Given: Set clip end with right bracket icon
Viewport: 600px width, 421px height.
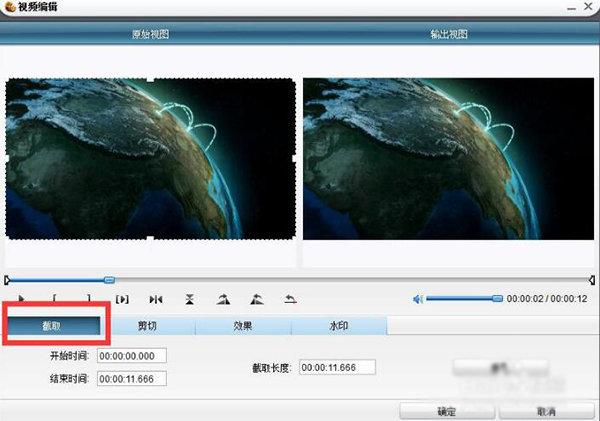Looking at the screenshot, I should pos(89,299).
